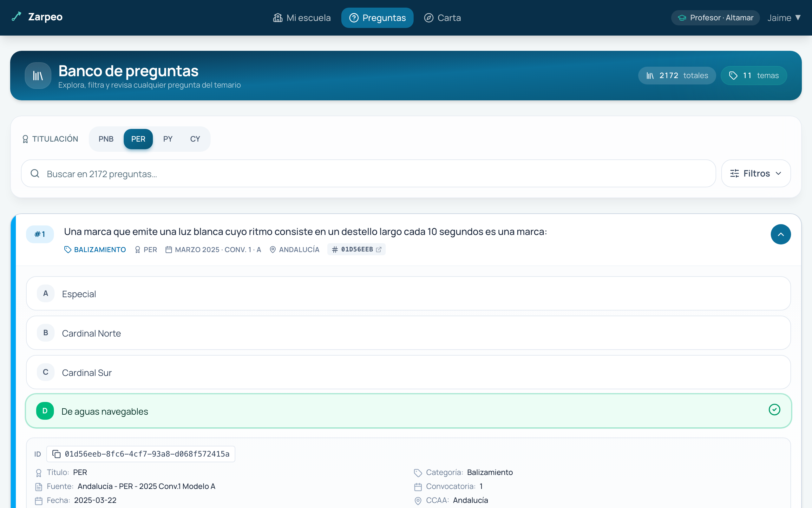Click the library icon beside Banco de preguntas
The width and height of the screenshot is (812, 508).
click(38, 76)
